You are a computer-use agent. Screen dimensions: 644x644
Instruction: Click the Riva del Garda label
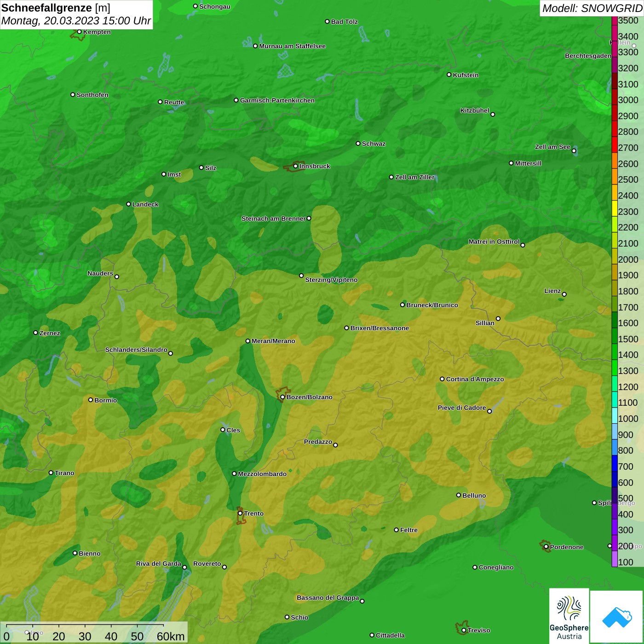point(159,563)
